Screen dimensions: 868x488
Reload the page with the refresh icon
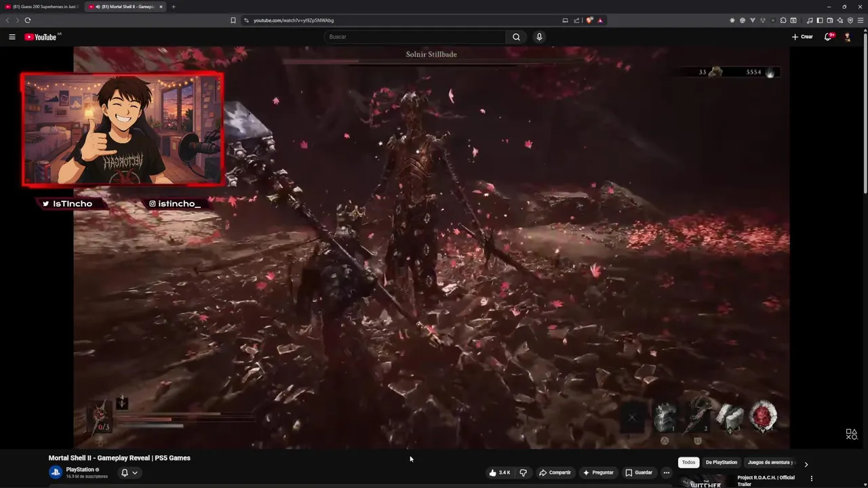coord(27,20)
